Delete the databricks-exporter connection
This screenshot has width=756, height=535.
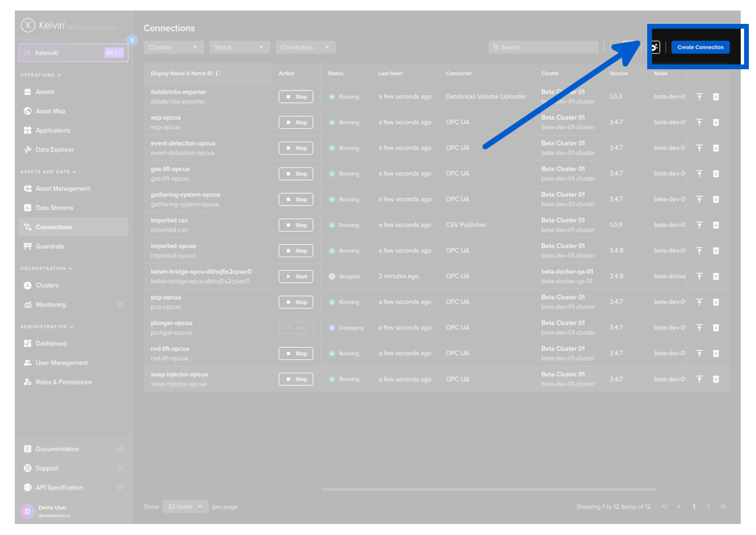(x=716, y=97)
